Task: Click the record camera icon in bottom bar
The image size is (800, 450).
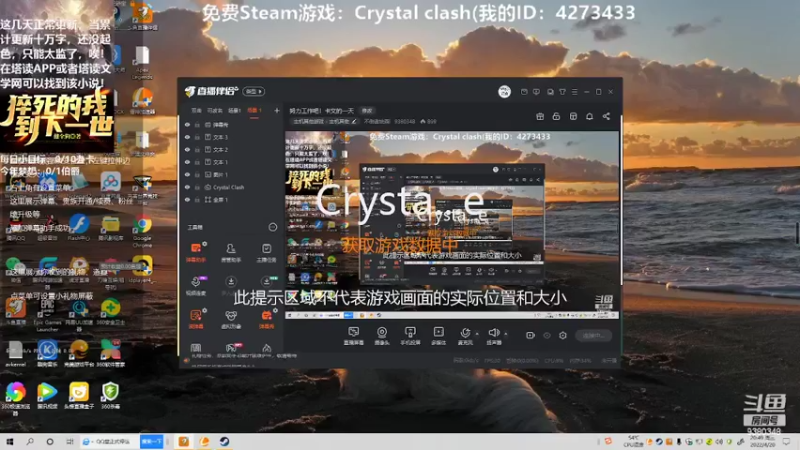Action: click(x=530, y=335)
